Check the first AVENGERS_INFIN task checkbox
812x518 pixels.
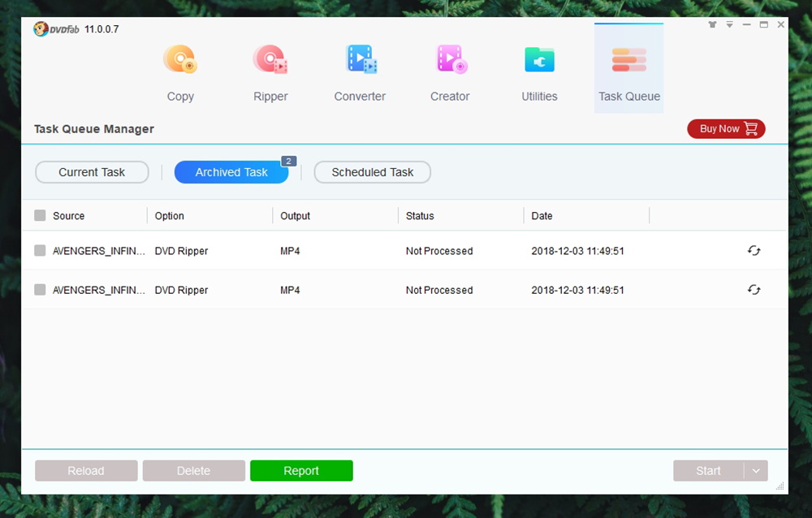(40, 251)
